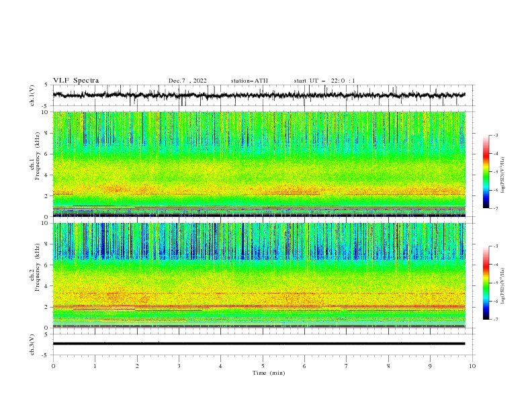
Task: Click time axis tick label '3'
Action: pos(179,366)
